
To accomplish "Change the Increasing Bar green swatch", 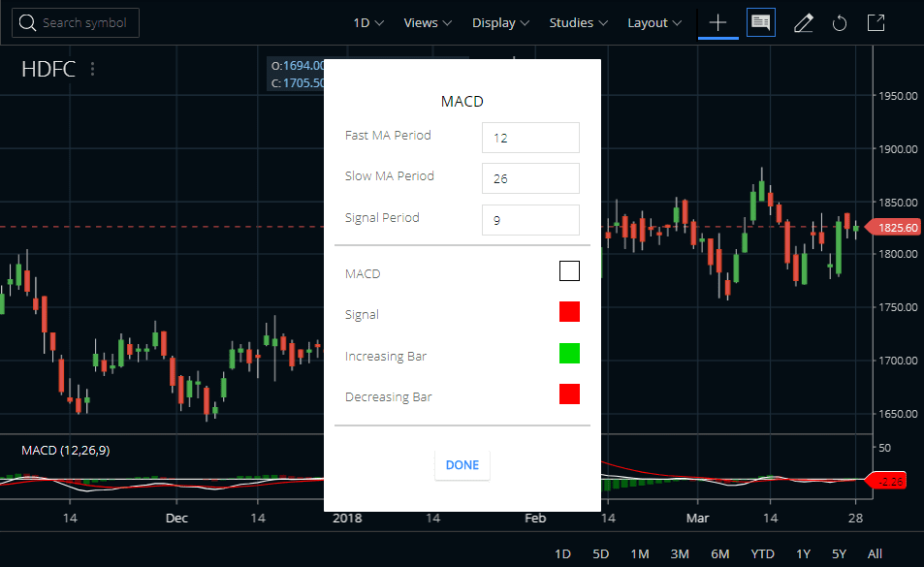I will click(569, 353).
